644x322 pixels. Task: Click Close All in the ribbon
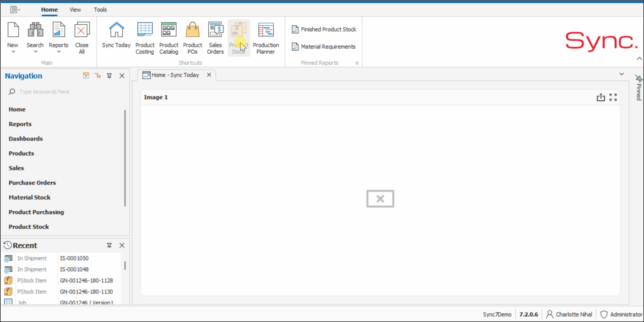[x=82, y=38]
